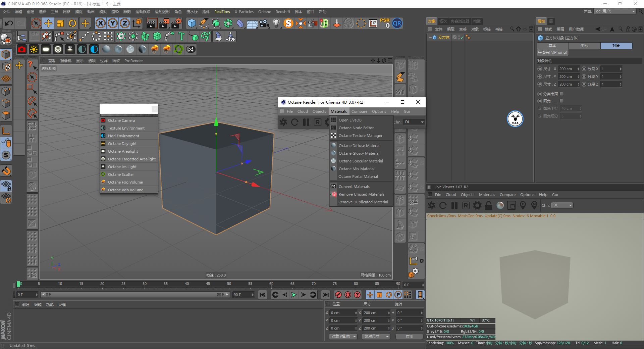Viewport: 644px width, 349px height.
Task: Click the light bulb icon to add a light
Action: (276, 23)
